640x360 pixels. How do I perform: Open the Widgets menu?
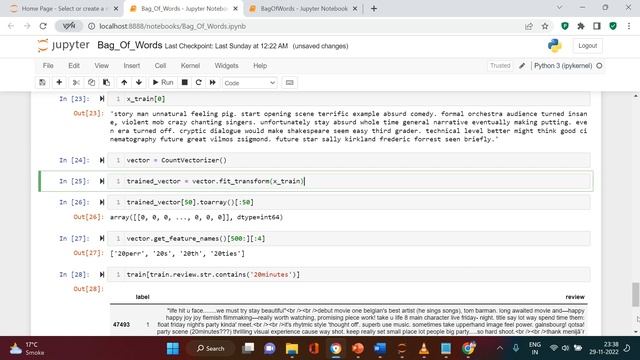227,66
